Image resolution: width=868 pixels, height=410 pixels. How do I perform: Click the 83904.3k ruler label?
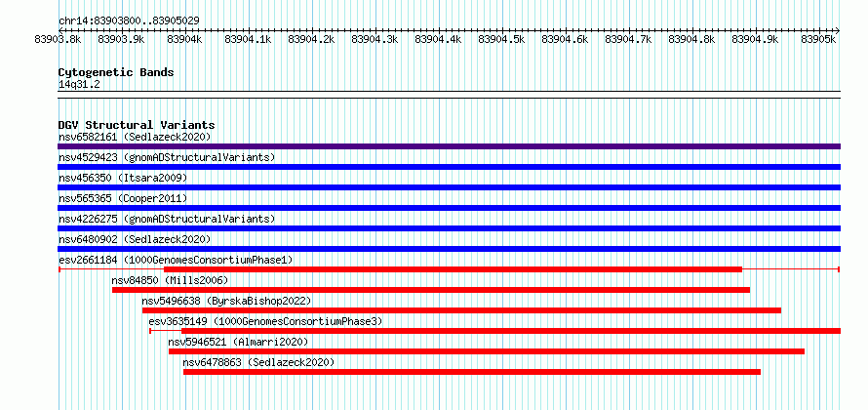[x=375, y=40]
